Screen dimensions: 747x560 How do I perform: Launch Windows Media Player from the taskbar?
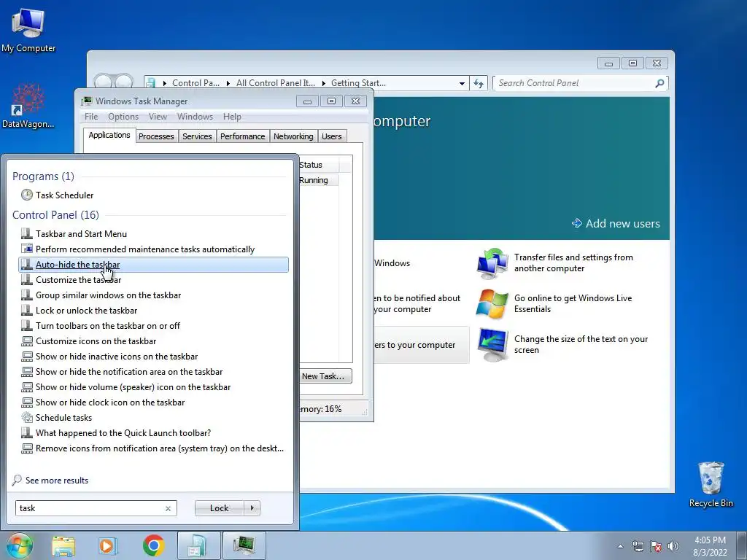click(x=108, y=545)
